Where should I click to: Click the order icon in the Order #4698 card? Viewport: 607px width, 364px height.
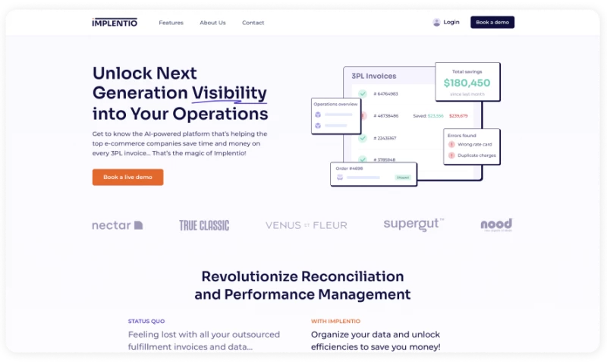coord(340,177)
